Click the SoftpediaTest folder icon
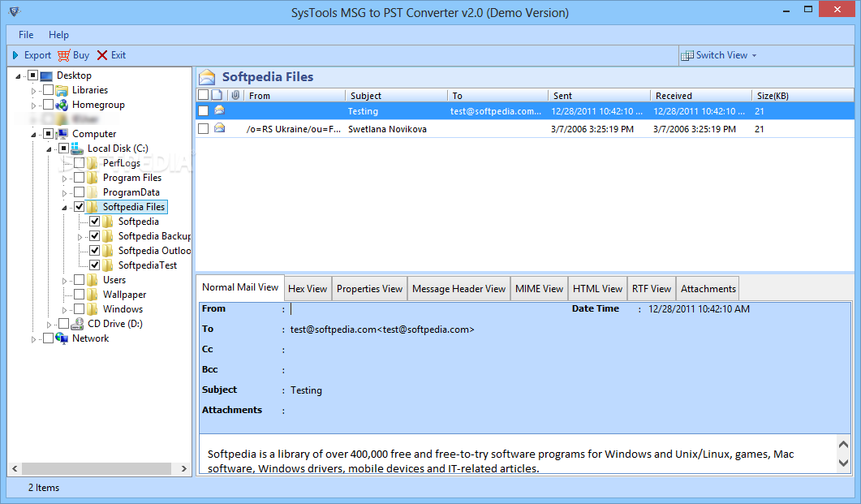Screen dimensions: 861x504 pos(108,265)
